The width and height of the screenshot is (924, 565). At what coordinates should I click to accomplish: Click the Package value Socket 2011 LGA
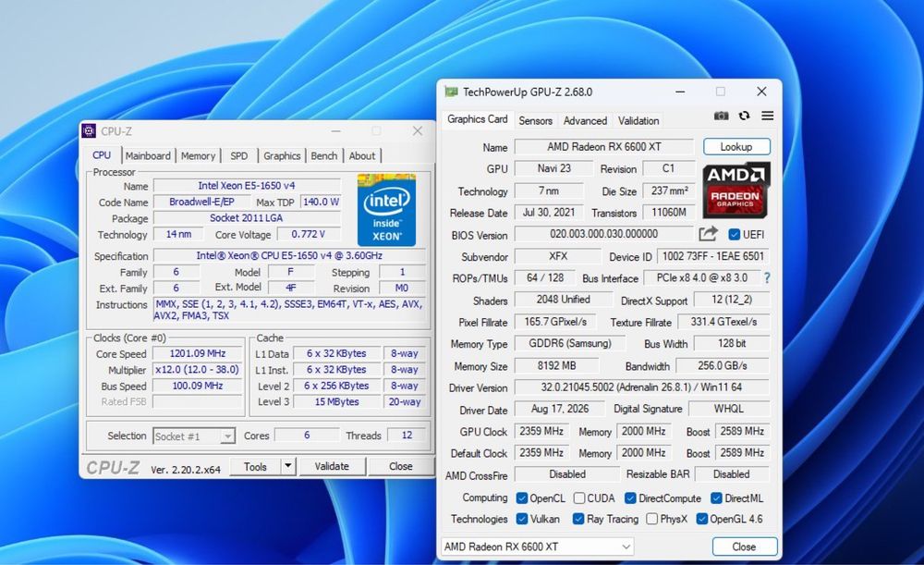(x=247, y=218)
